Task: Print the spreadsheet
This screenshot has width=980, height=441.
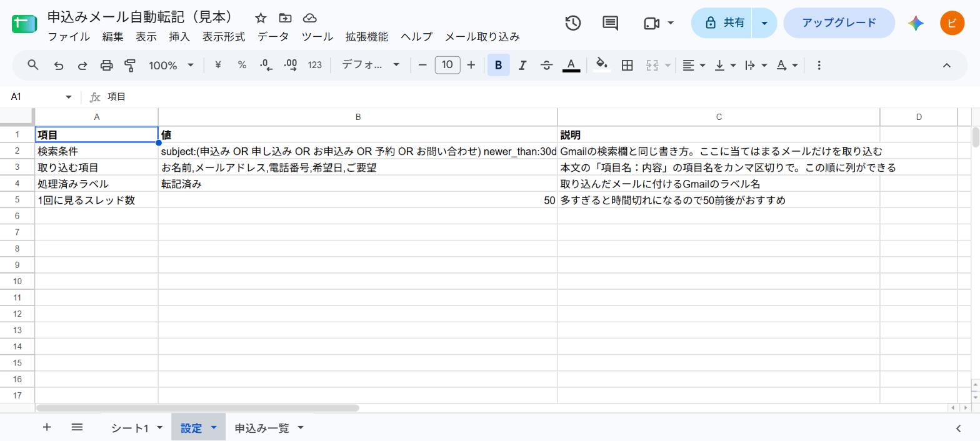Action: coord(107,65)
